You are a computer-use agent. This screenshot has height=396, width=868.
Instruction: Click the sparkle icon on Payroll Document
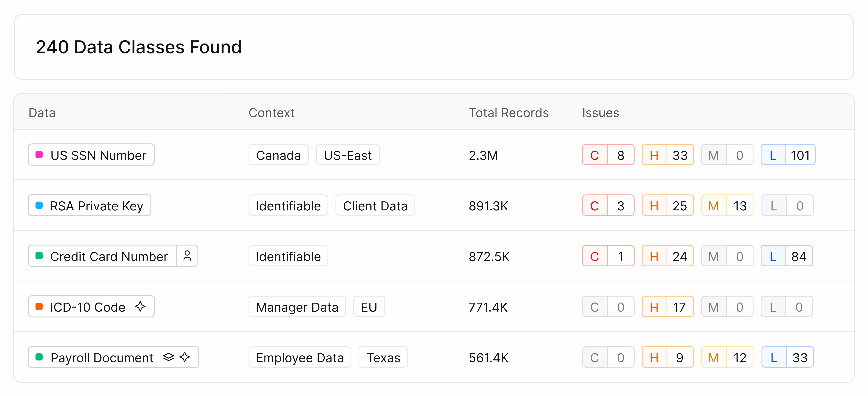click(185, 357)
